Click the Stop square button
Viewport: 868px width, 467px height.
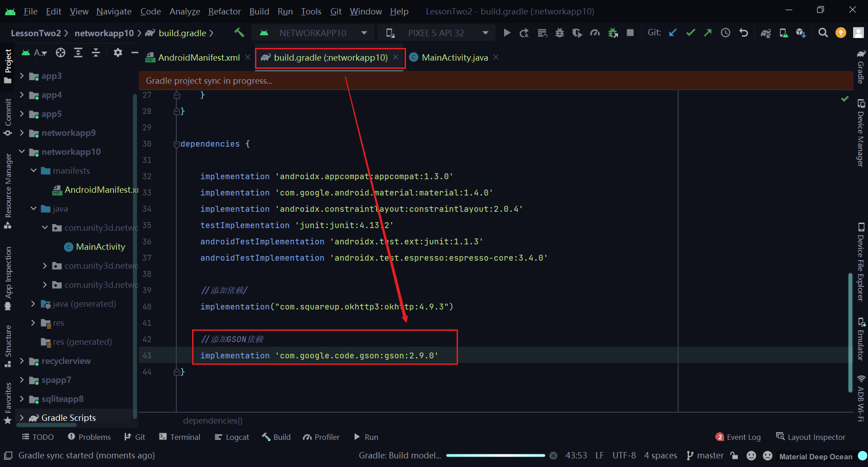coord(630,33)
